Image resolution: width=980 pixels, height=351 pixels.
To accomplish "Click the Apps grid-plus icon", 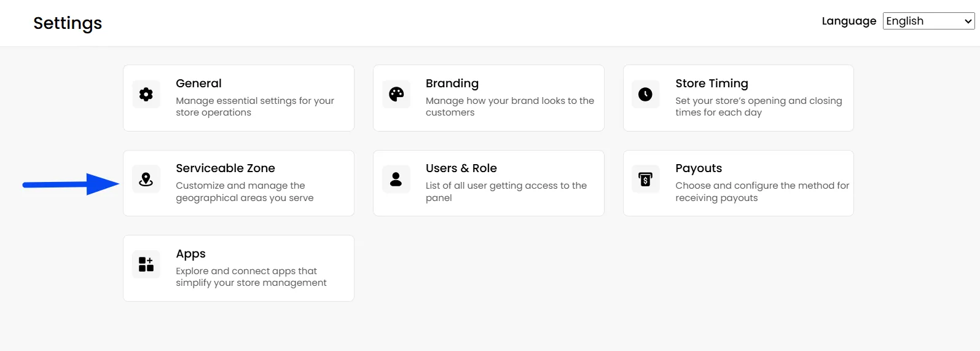I will click(146, 264).
